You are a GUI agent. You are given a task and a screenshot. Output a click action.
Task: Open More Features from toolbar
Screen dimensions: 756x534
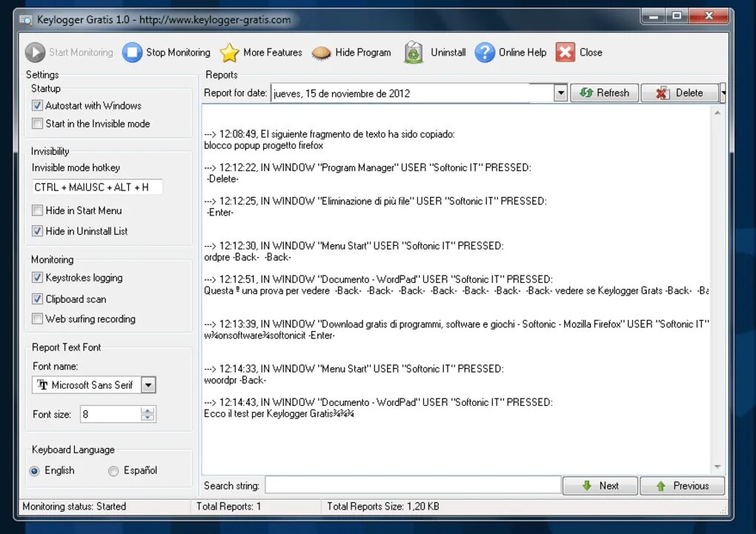tap(273, 52)
